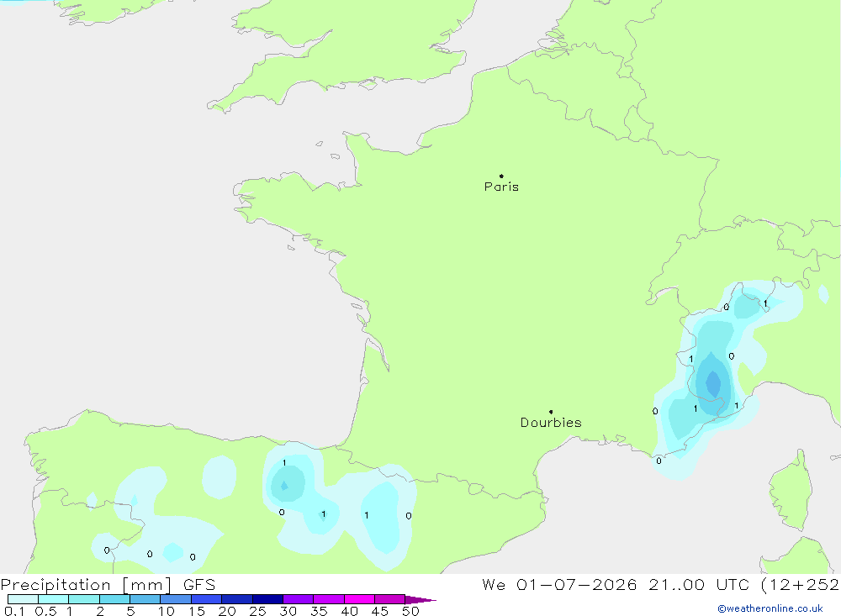Pick the 35–40 mm purple legend swatch
This screenshot has height=616, width=841.
pyautogui.click(x=329, y=599)
